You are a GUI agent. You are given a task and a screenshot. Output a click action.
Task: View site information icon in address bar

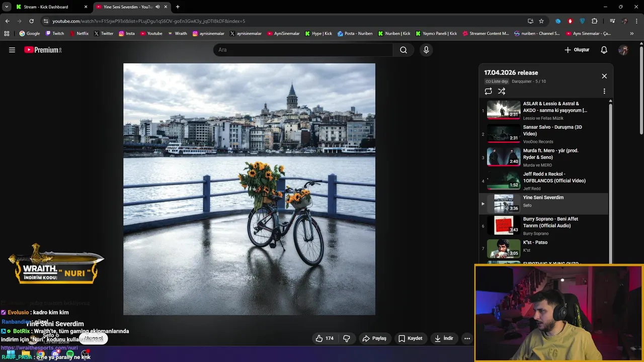point(46,21)
